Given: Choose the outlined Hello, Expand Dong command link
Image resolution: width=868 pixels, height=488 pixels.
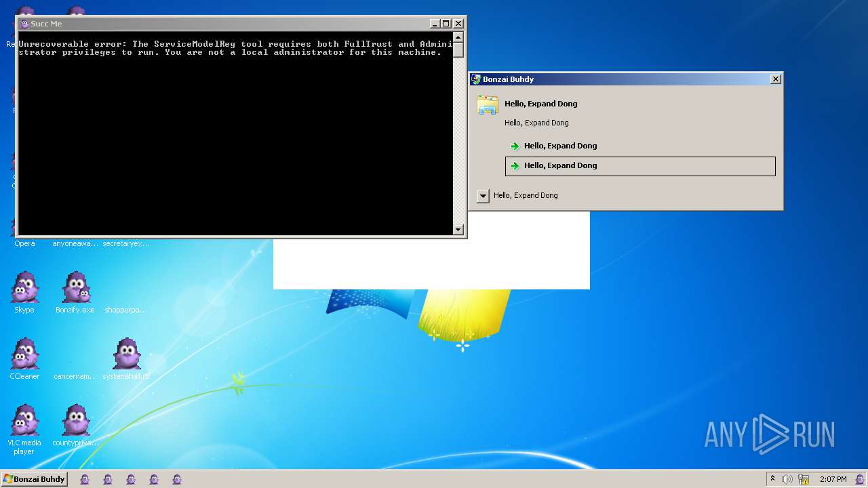Looking at the screenshot, I should pyautogui.click(x=640, y=166).
